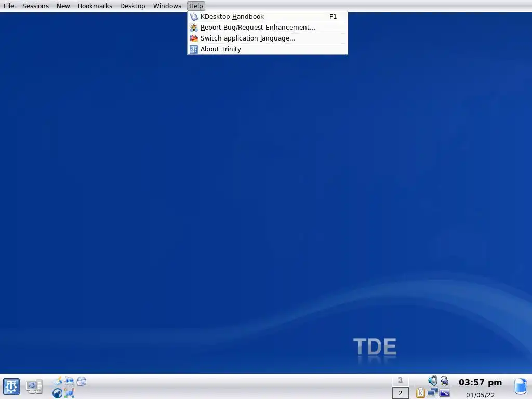Choose About Trinity entry
This screenshot has height=399, width=532.
pyautogui.click(x=268, y=49)
